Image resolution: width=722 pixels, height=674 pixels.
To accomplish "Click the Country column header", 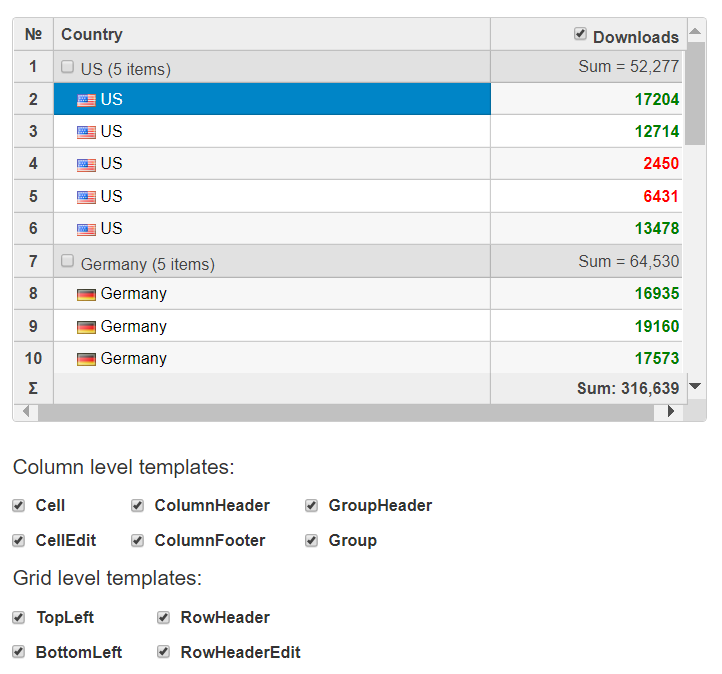I will pyautogui.click(x=92, y=34).
